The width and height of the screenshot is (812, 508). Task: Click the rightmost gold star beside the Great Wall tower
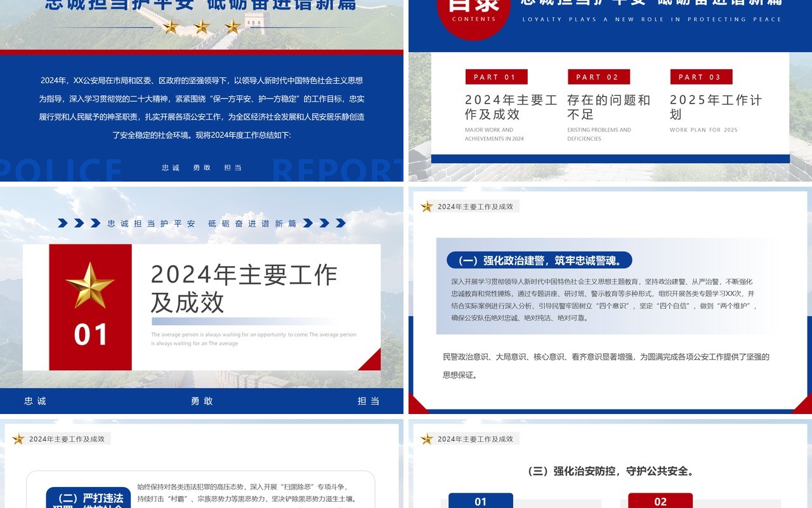tap(233, 27)
